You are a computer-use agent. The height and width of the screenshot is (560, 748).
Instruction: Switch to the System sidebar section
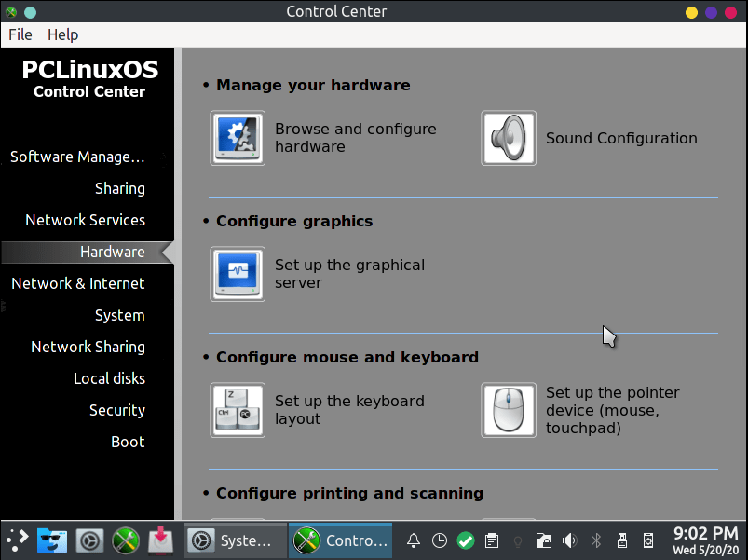(119, 315)
